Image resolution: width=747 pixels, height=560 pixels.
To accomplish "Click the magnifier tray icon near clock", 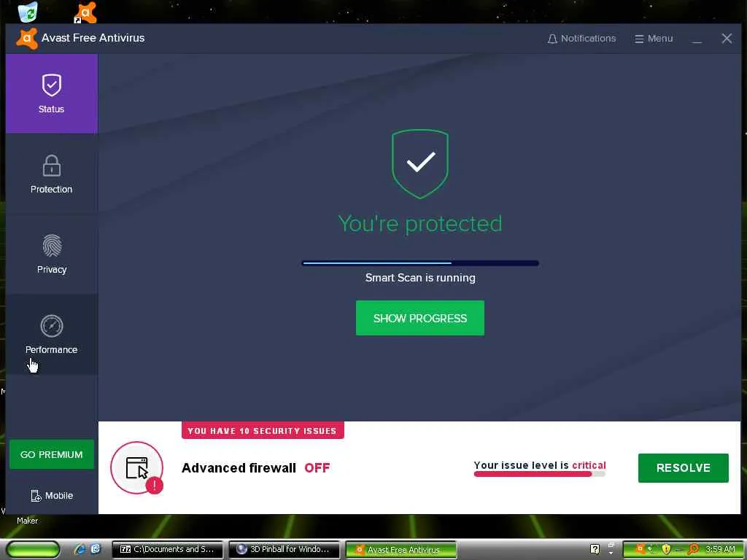I will tap(693, 549).
